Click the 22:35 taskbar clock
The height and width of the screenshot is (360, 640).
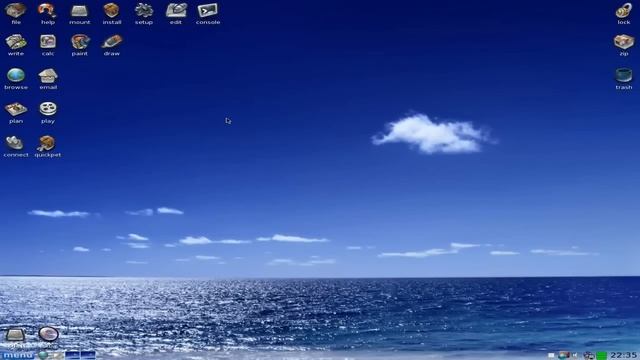pos(624,356)
